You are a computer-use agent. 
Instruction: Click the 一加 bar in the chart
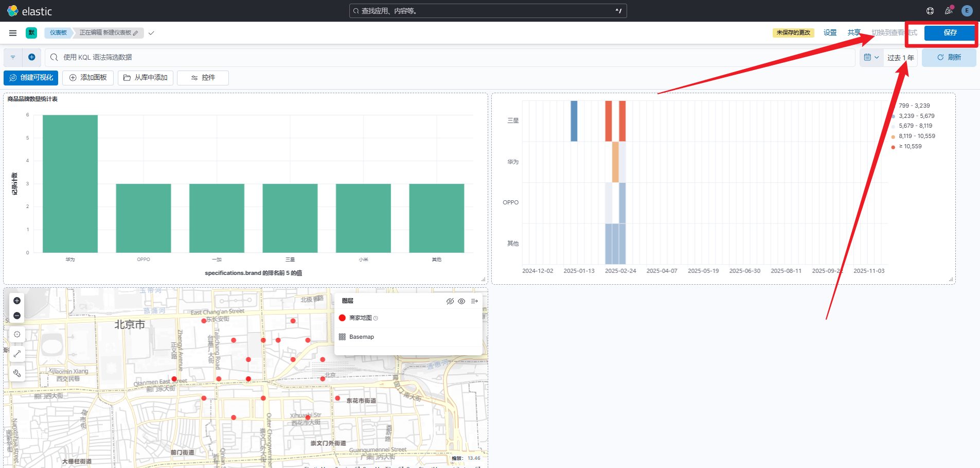coord(217,218)
